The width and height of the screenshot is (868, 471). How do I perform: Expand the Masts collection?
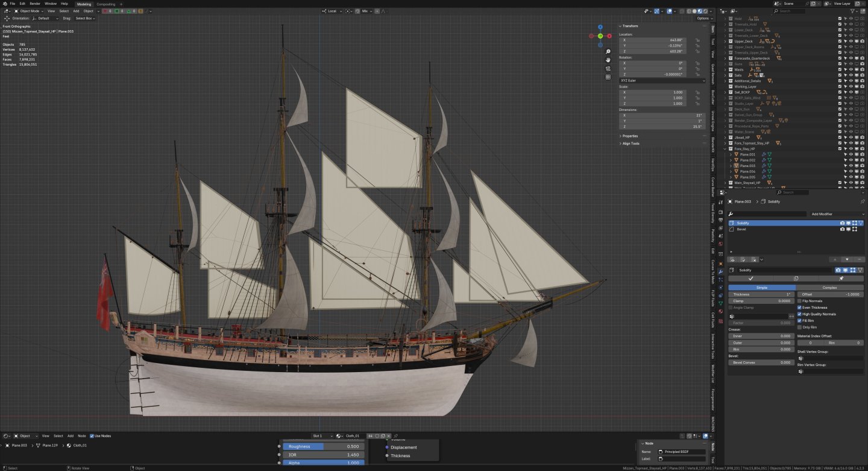[726, 69]
